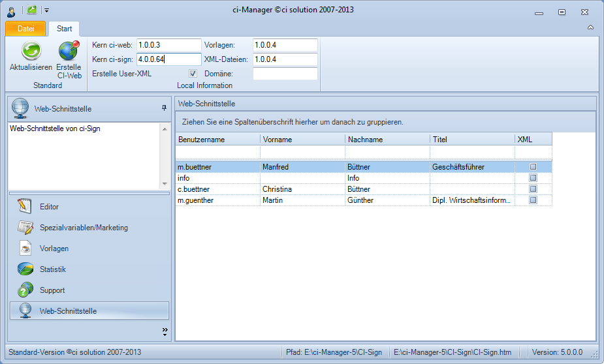
Task: Open the Statistik section
Action: (52, 269)
